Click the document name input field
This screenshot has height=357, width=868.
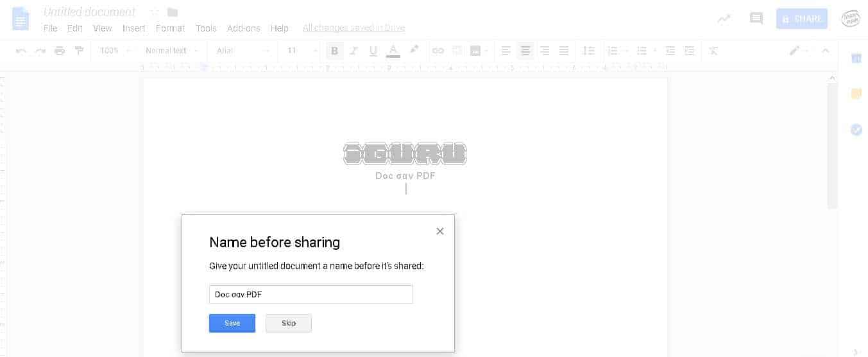311,294
